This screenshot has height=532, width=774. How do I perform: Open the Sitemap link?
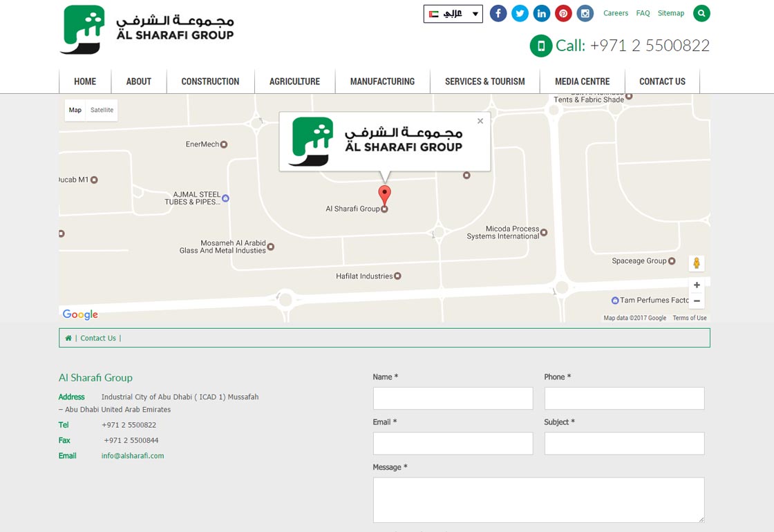click(671, 13)
